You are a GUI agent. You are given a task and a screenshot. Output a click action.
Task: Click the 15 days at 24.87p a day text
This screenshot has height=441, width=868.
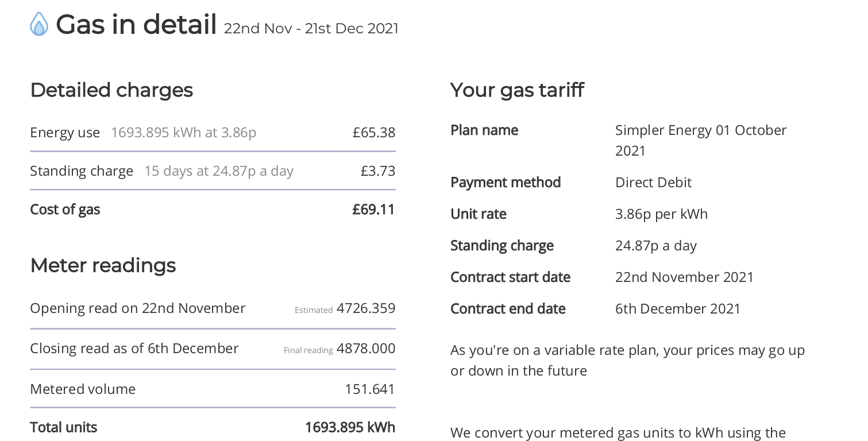pos(219,171)
